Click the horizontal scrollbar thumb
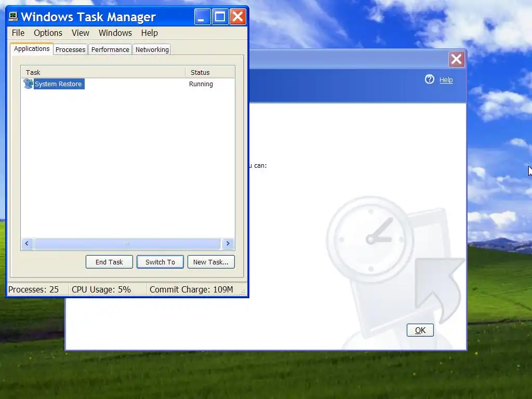The height and width of the screenshot is (399, 532). pyautogui.click(x=127, y=244)
